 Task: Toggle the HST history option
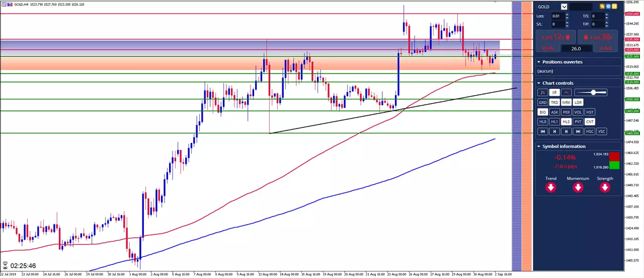click(590, 112)
